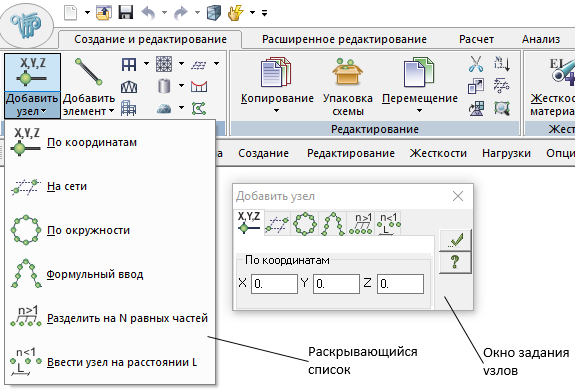Switch to formula input tab in dialog
Image resolution: width=581 pixels, height=391 pixels.
[332, 224]
